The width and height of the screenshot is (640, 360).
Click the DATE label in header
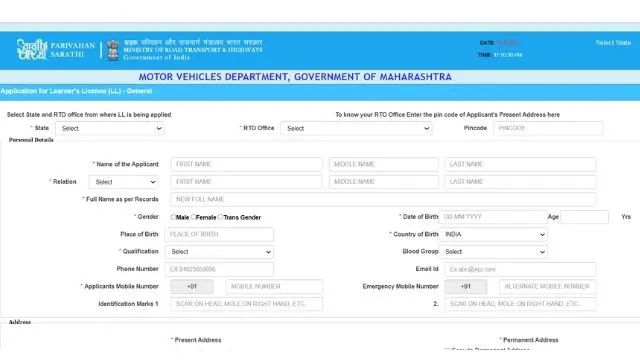click(x=487, y=43)
